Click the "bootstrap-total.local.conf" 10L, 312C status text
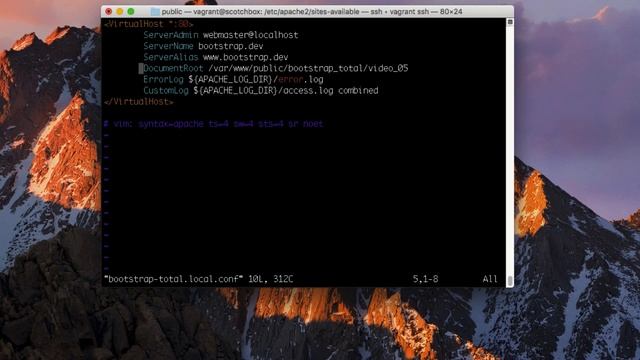This screenshot has height=360, width=640. 199,279
